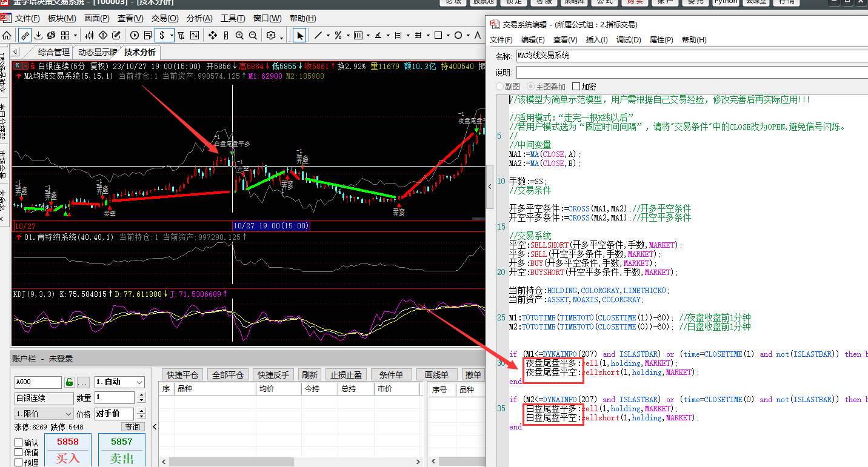Open the 插入(I) menu in editor window
Viewport: 868px width, 467px height.
[x=596, y=40]
